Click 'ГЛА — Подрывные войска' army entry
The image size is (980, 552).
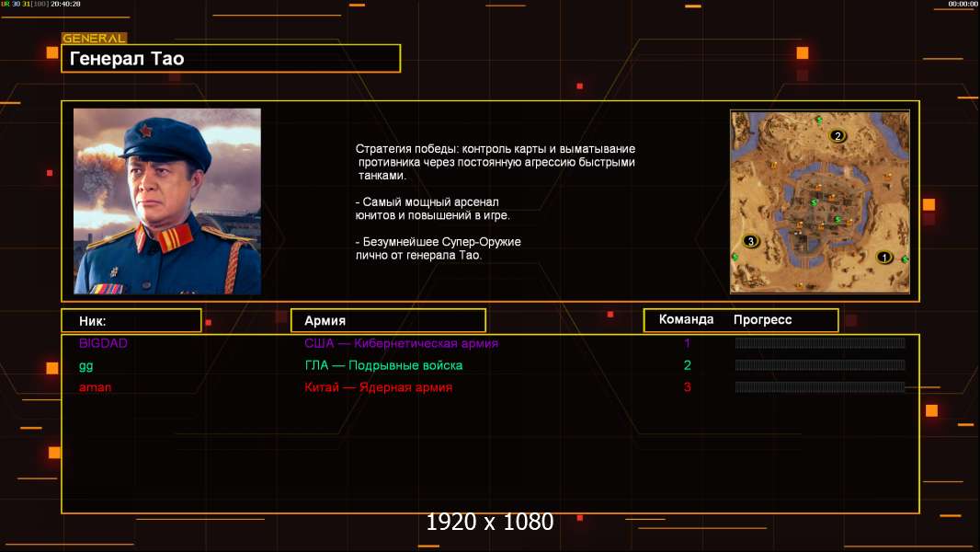click(x=383, y=365)
